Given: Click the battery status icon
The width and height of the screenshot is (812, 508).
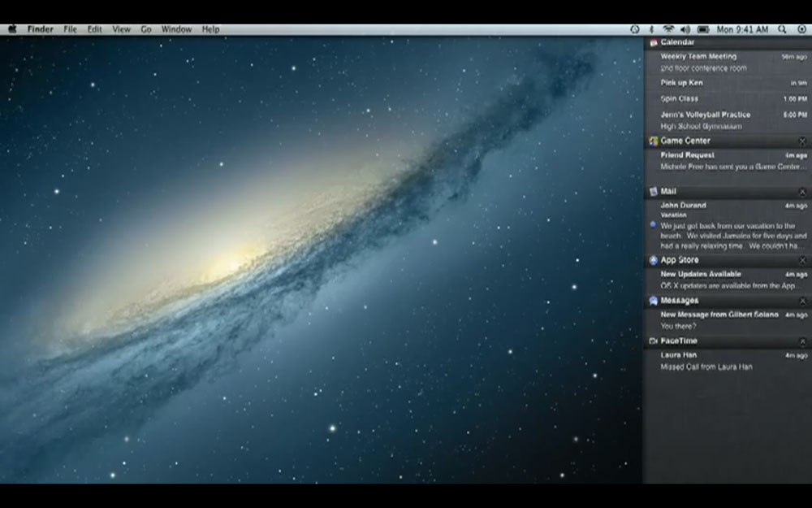Looking at the screenshot, I should tap(702, 29).
